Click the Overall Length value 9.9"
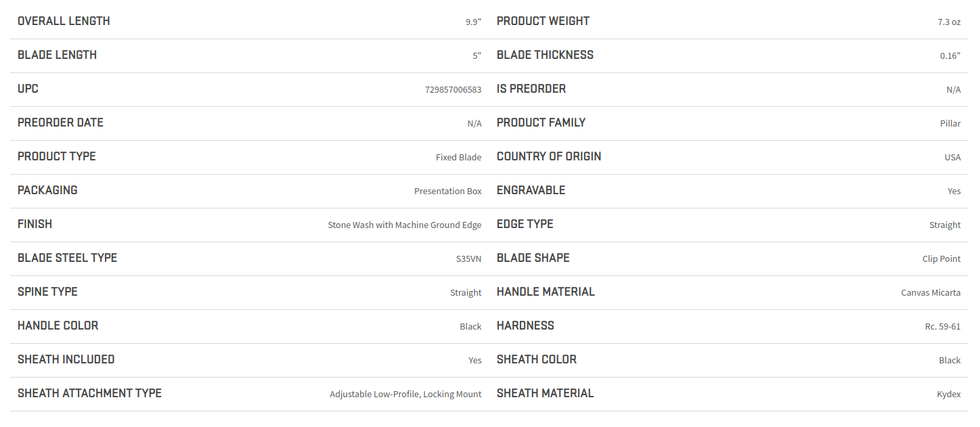The width and height of the screenshot is (980, 427). point(473,22)
